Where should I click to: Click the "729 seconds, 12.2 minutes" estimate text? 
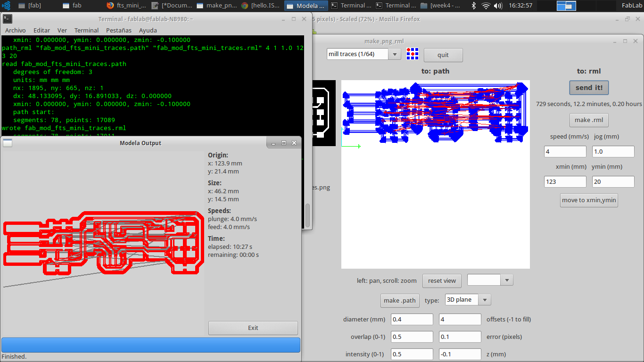589,104
